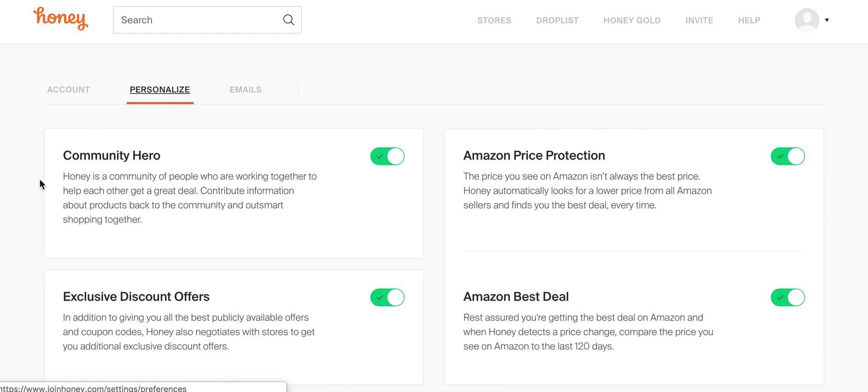Focus the Search input field
This screenshot has width=868, height=392.
(207, 20)
